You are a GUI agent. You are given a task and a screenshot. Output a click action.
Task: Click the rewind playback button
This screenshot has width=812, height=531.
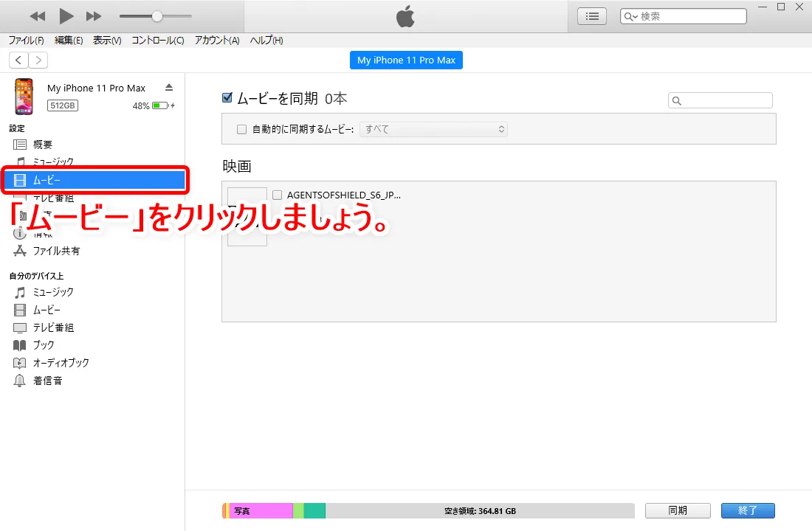pos(38,16)
